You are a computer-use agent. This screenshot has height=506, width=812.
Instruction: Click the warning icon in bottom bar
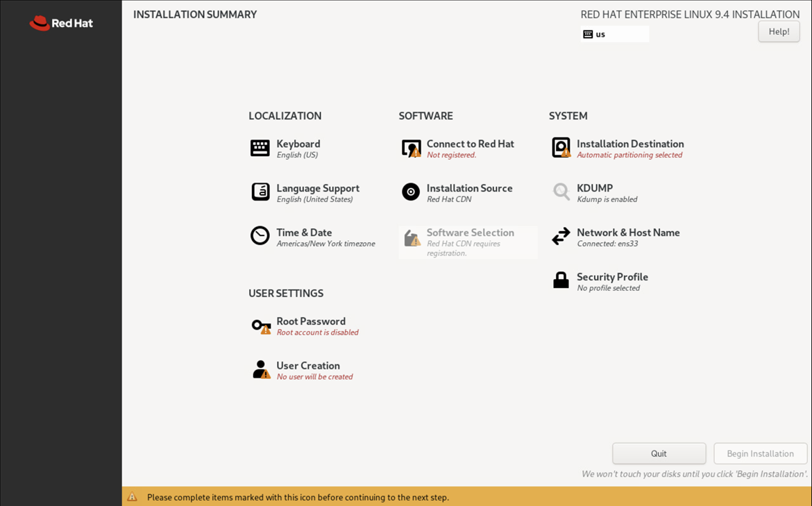click(132, 497)
